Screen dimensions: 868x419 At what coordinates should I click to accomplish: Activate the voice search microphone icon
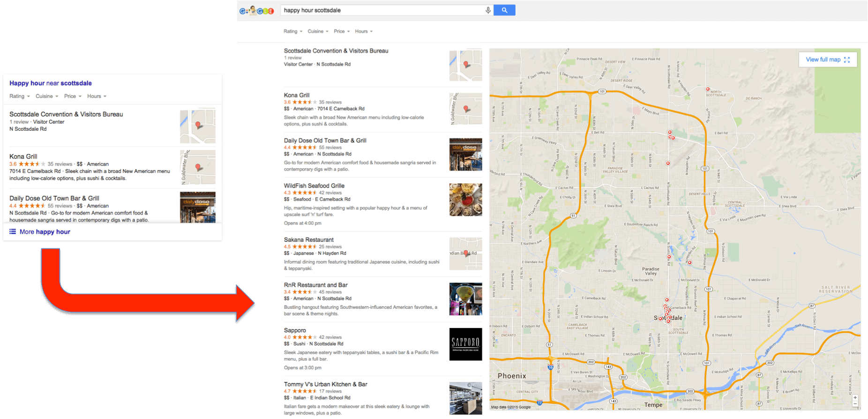coord(488,10)
